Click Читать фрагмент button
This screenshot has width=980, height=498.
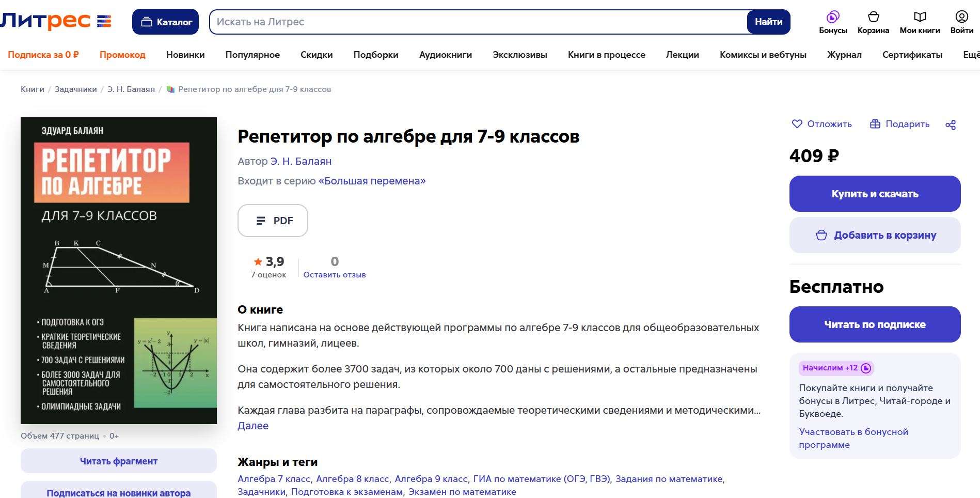[119, 461]
